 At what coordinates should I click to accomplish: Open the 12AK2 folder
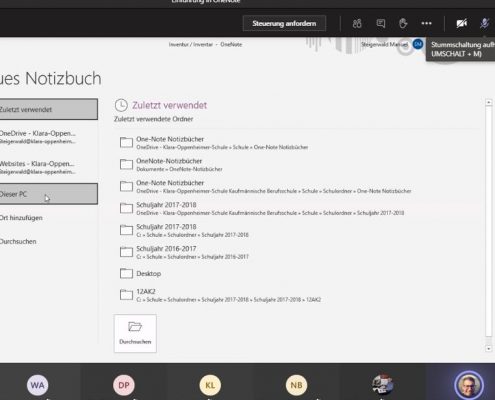(220, 295)
